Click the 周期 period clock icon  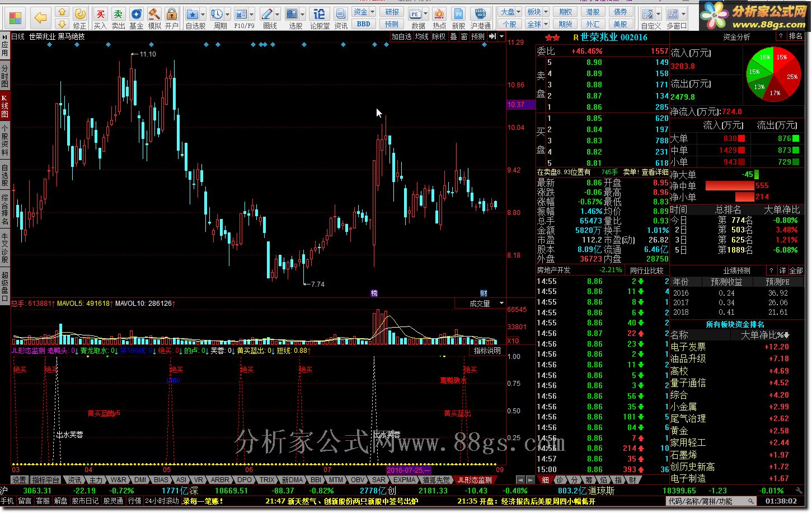(217, 14)
